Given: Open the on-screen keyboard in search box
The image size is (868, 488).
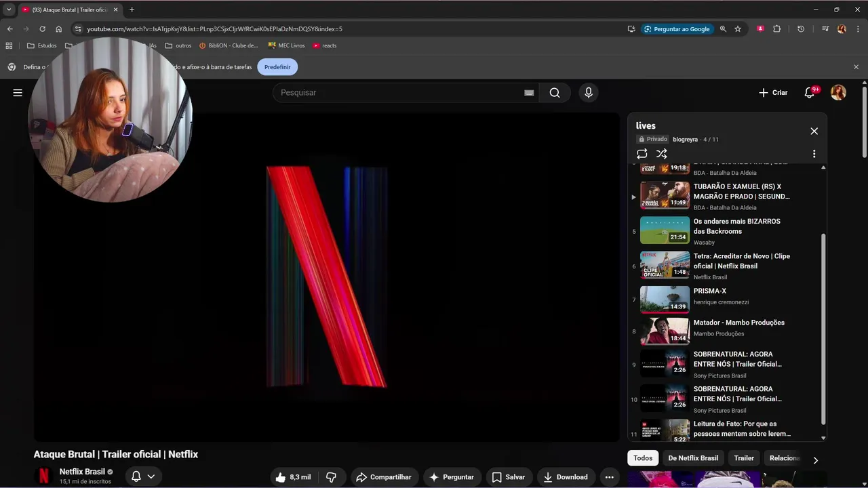Looking at the screenshot, I should point(529,93).
